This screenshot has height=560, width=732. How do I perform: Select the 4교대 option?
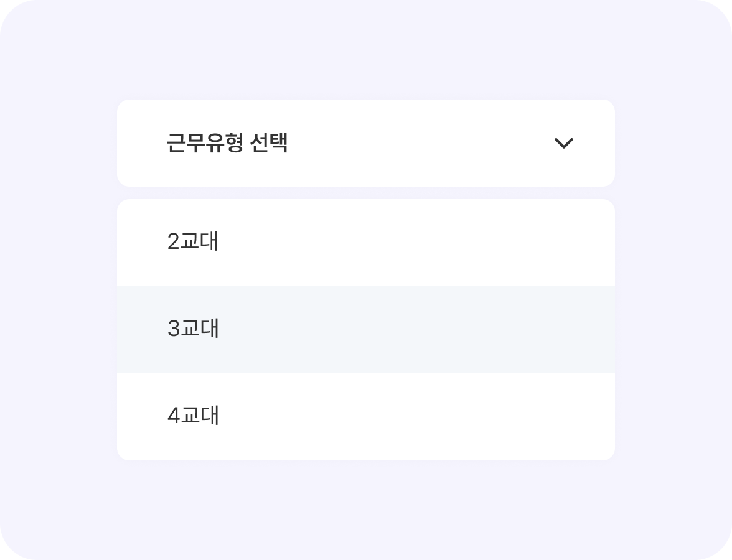(365, 416)
